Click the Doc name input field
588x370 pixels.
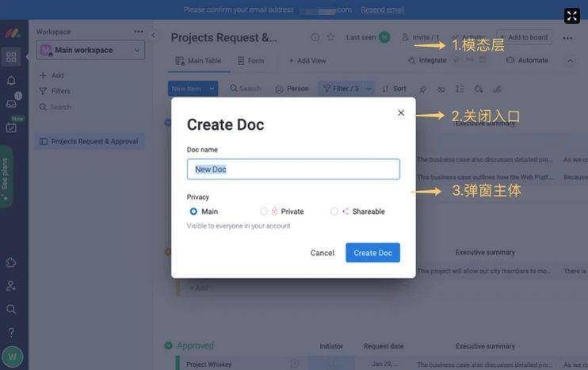(293, 169)
